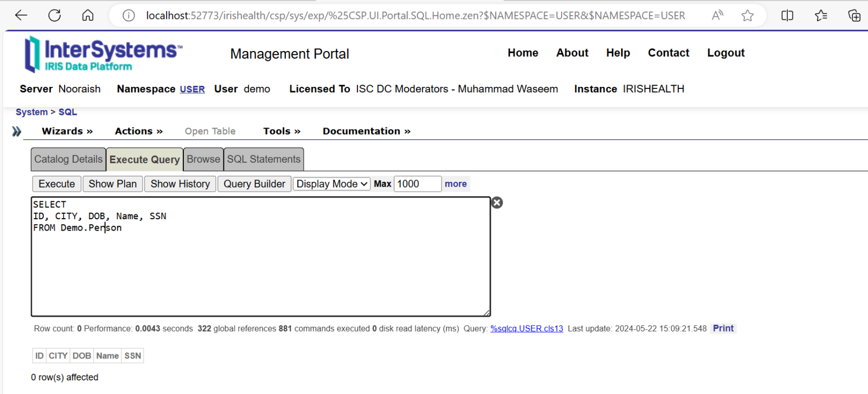Image resolution: width=868 pixels, height=394 pixels.
Task: Click the Show Plan button
Action: tap(113, 184)
